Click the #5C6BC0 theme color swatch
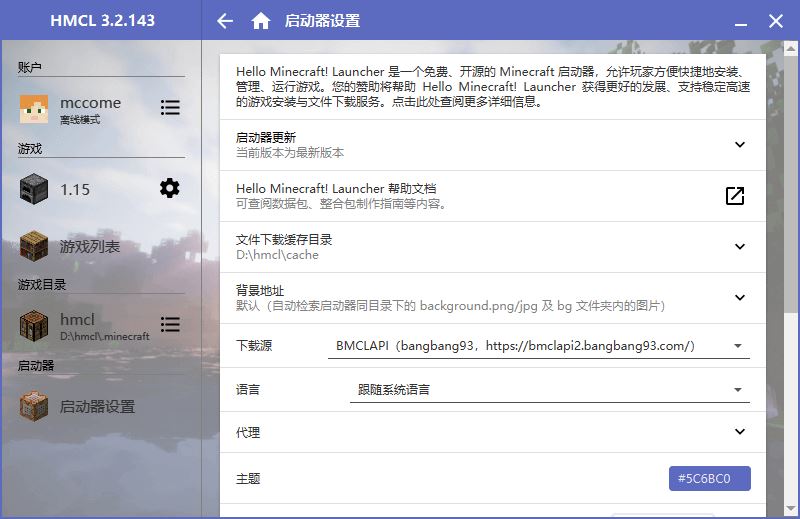Screen dimensions: 800x519 (x=709, y=479)
